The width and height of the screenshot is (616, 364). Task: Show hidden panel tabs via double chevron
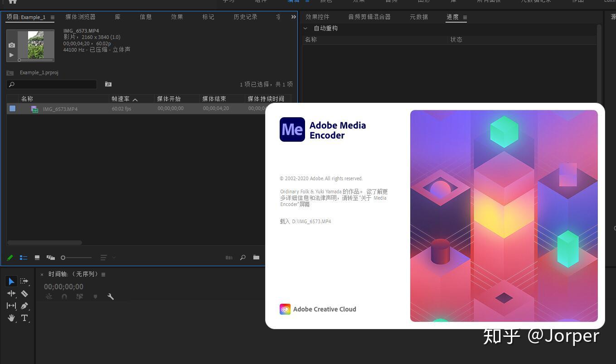[x=293, y=17]
